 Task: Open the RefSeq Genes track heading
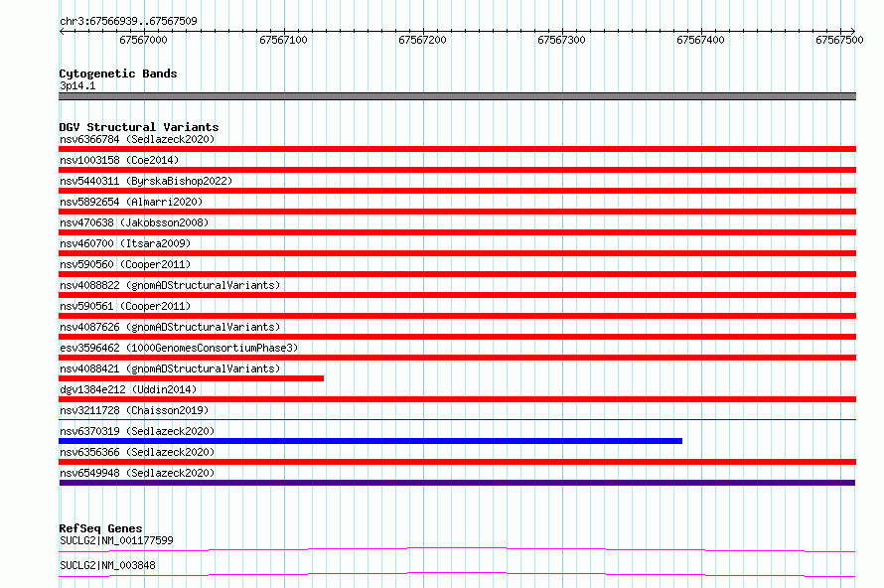point(100,528)
